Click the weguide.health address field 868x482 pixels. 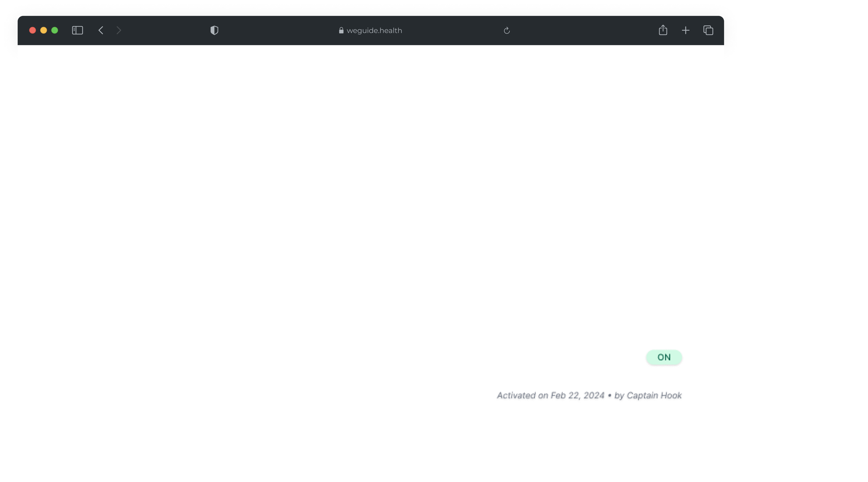pyautogui.click(x=374, y=31)
